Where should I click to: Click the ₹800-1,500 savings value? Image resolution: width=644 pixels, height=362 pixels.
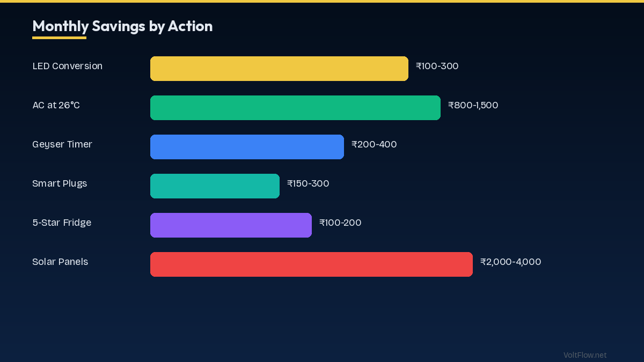[x=473, y=105]
